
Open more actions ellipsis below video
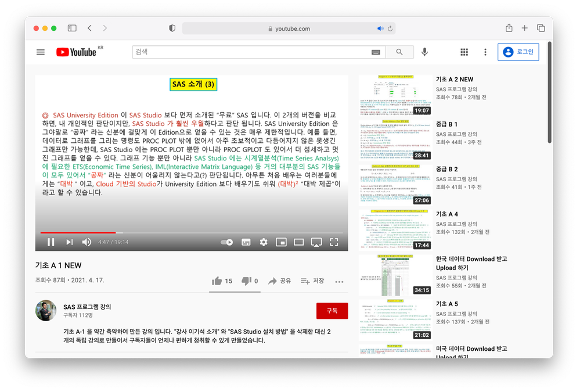339,282
